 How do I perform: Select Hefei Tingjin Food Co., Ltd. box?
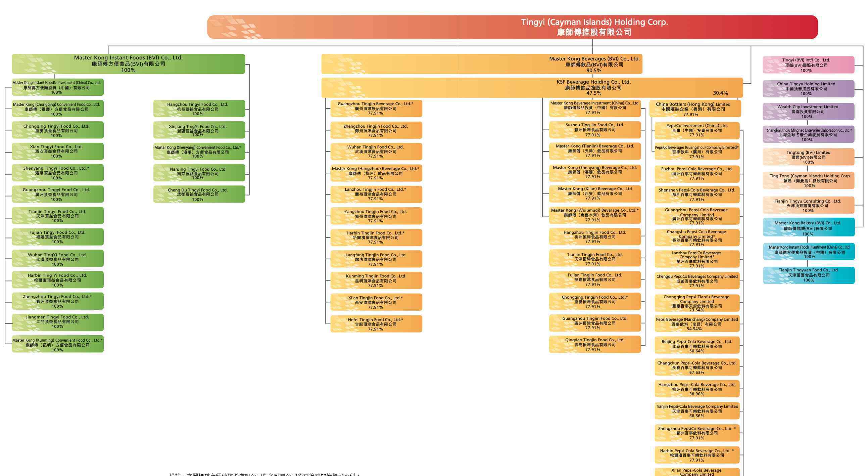coord(376,324)
